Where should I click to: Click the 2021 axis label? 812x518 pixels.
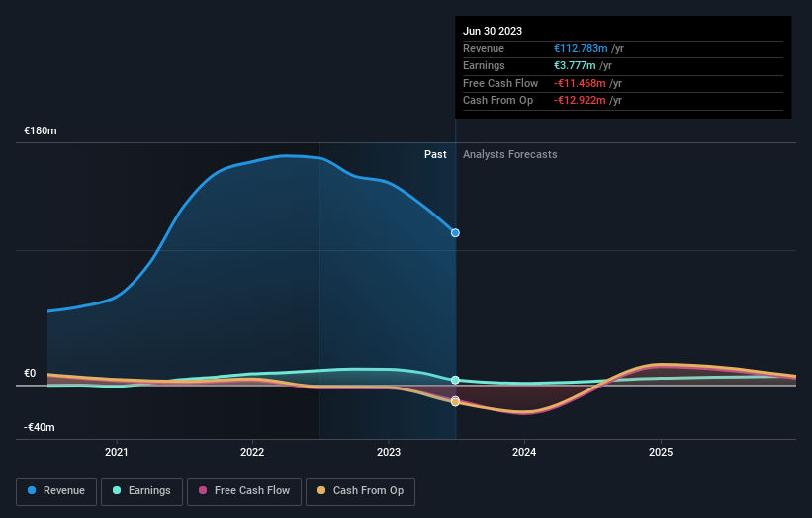click(x=117, y=452)
